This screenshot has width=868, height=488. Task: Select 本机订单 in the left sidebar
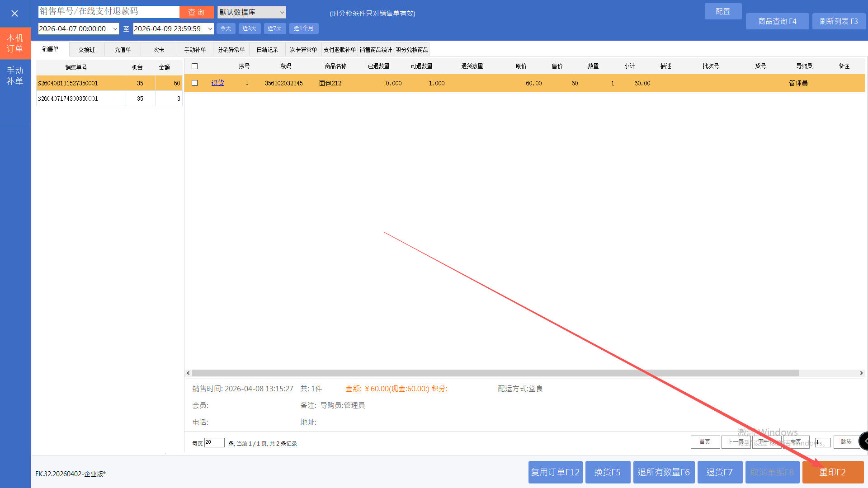point(15,43)
